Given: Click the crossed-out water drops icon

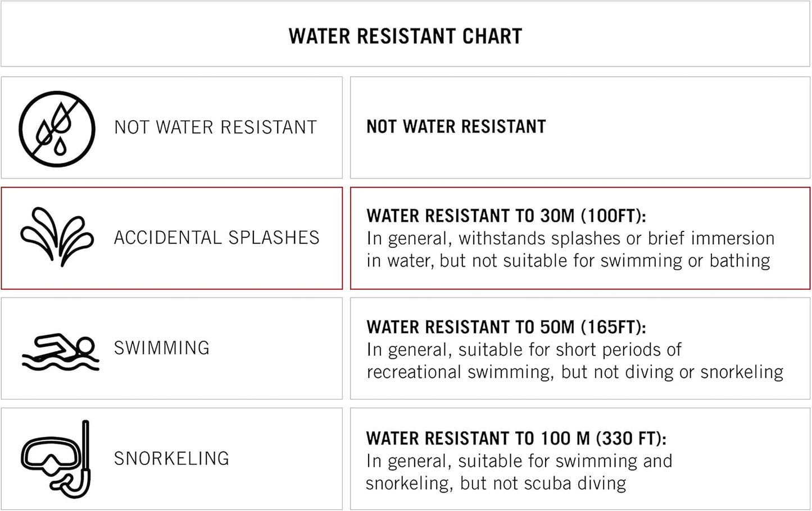Looking at the screenshot, I should pos(57,129).
